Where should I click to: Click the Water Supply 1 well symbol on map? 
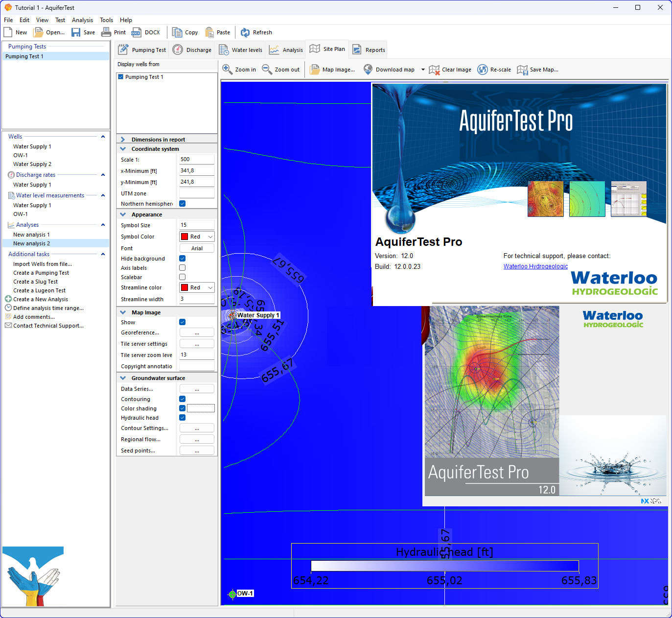232,315
